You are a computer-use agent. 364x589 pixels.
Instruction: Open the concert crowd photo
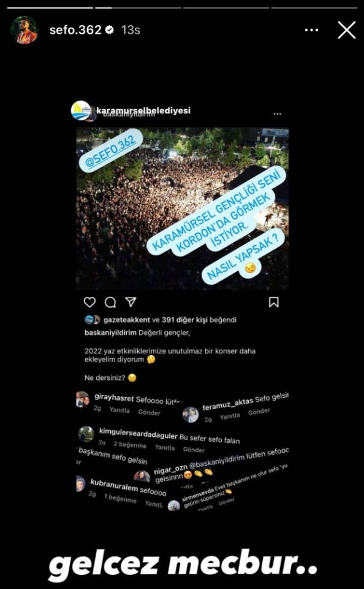[x=183, y=209]
